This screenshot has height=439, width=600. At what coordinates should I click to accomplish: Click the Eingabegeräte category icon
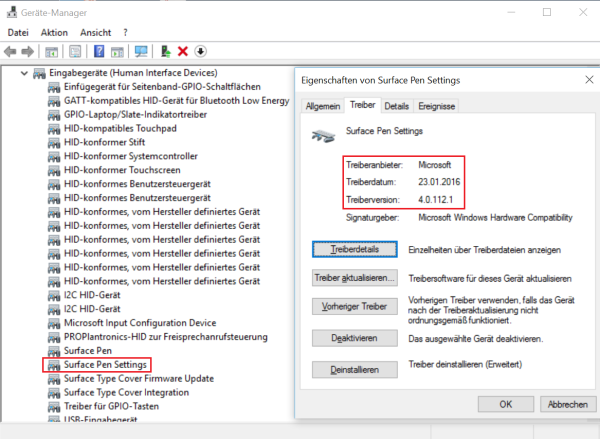(x=39, y=73)
